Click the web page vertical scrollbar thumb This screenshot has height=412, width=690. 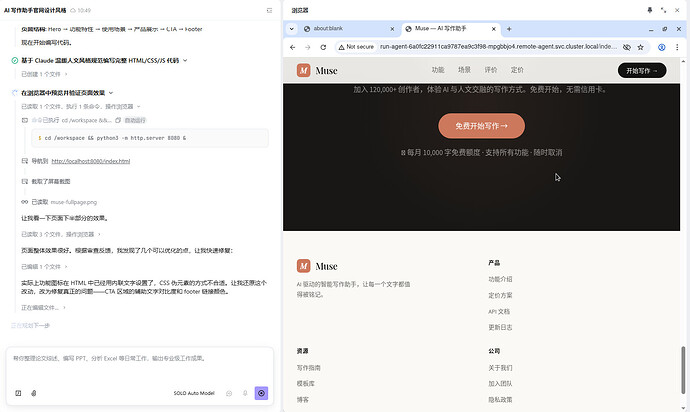[683, 370]
